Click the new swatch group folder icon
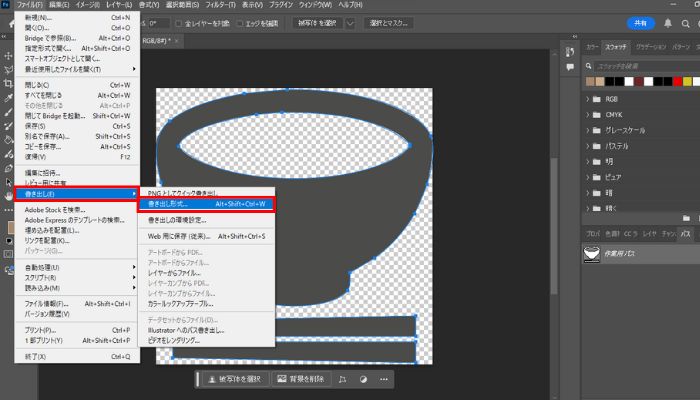 686,218
